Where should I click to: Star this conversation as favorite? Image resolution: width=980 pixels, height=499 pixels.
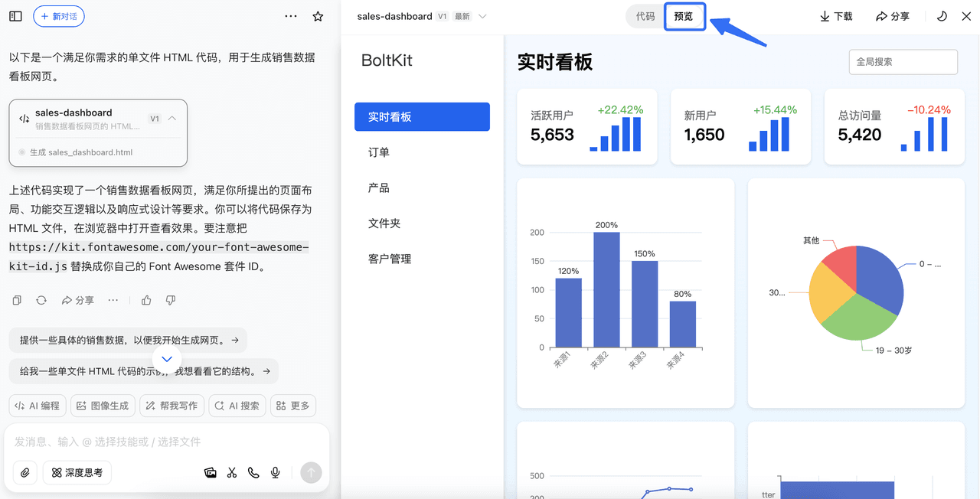coord(318,16)
